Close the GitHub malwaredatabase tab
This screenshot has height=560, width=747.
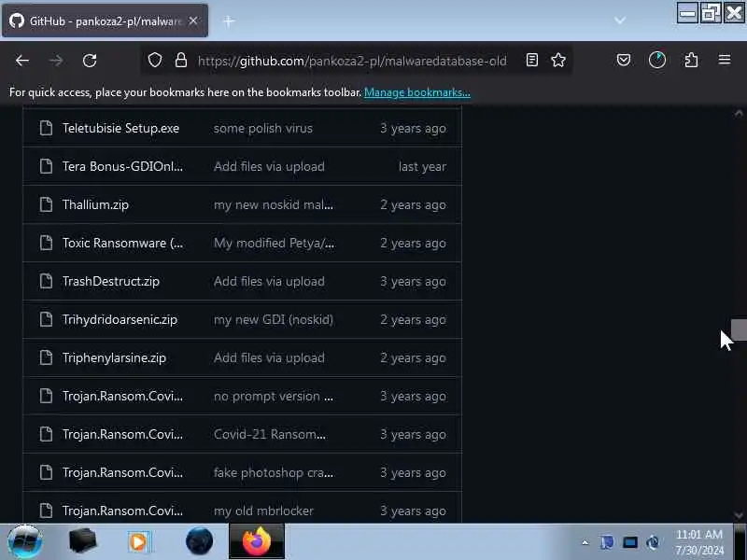click(193, 21)
